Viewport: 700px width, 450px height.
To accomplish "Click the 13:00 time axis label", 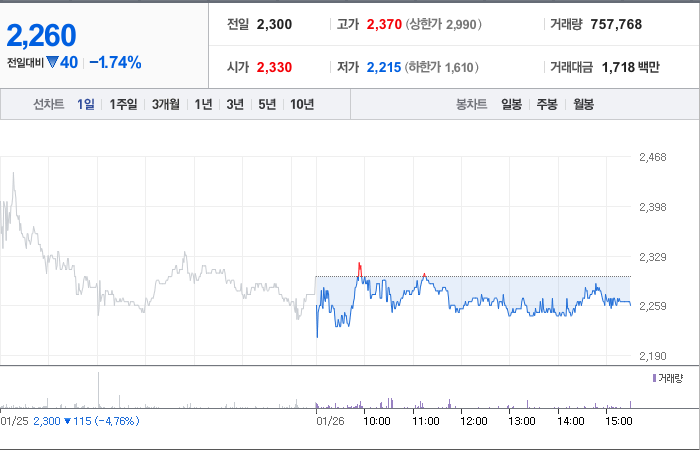I will [522, 421].
